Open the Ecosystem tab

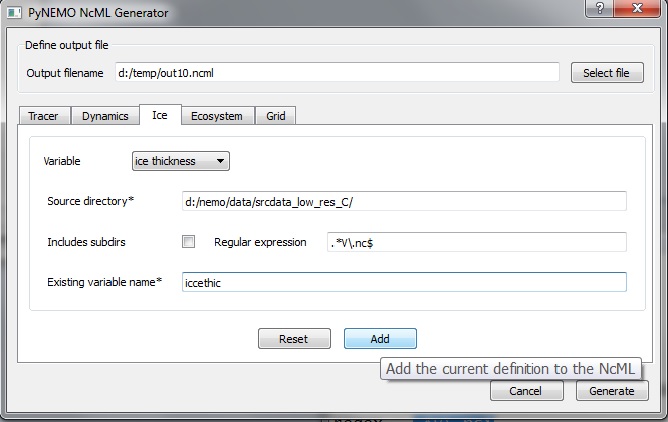pos(217,116)
